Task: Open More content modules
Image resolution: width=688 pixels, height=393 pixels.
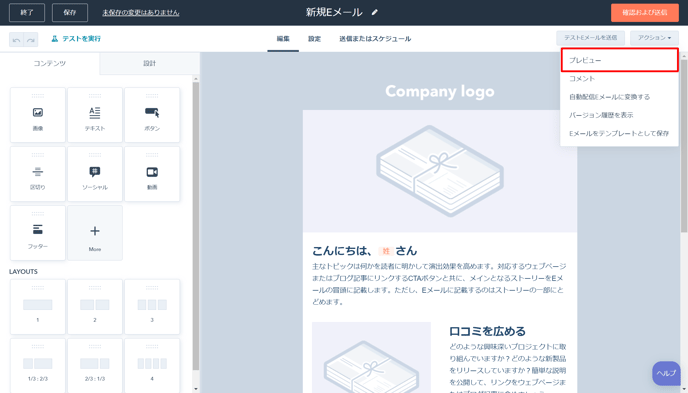Action: pos(95,233)
